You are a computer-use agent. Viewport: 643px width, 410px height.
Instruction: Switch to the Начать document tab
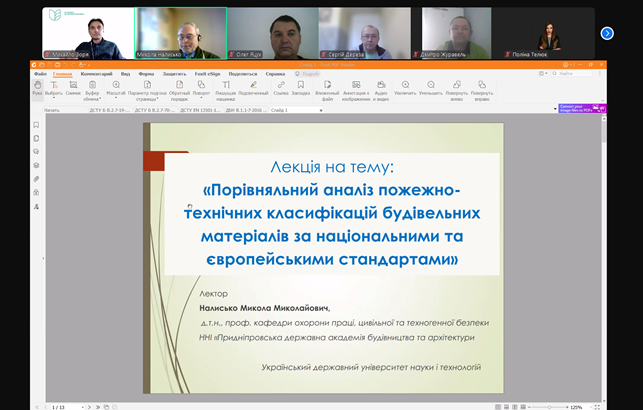(x=66, y=110)
